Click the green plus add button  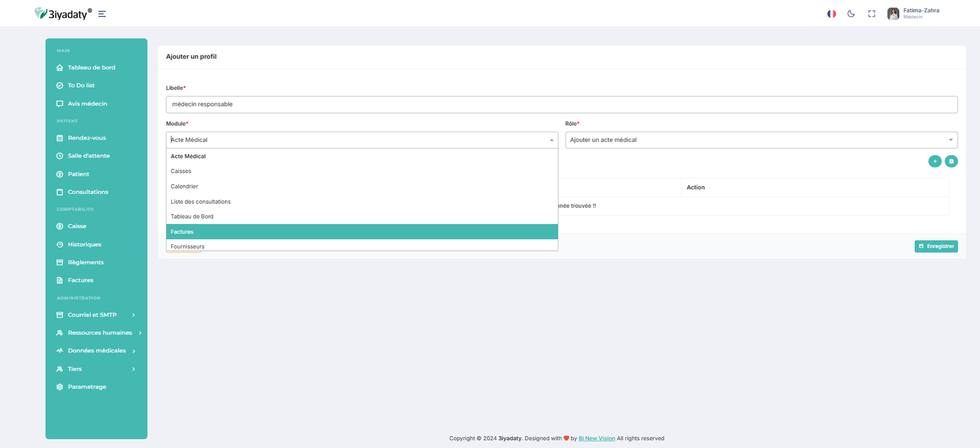tap(935, 162)
